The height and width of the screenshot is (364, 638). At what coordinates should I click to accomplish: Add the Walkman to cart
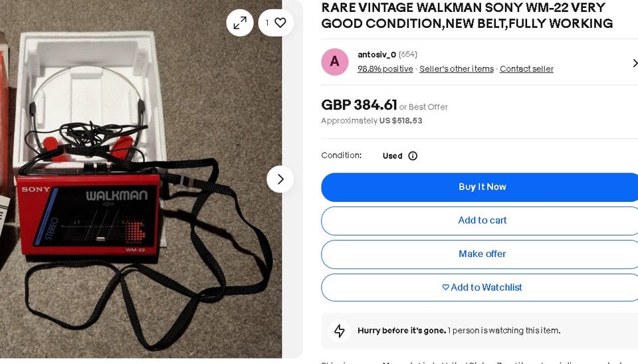tap(482, 221)
